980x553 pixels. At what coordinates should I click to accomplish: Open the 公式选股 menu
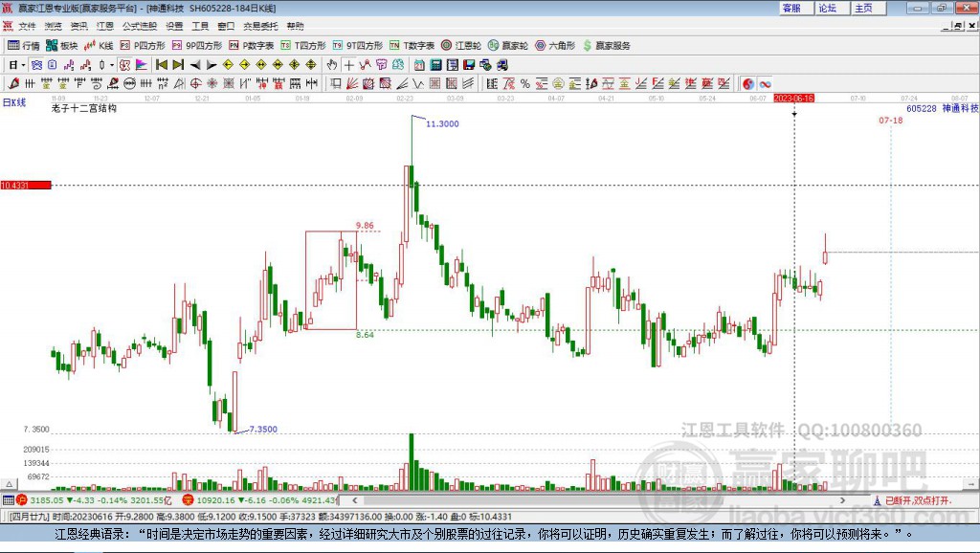coord(140,26)
